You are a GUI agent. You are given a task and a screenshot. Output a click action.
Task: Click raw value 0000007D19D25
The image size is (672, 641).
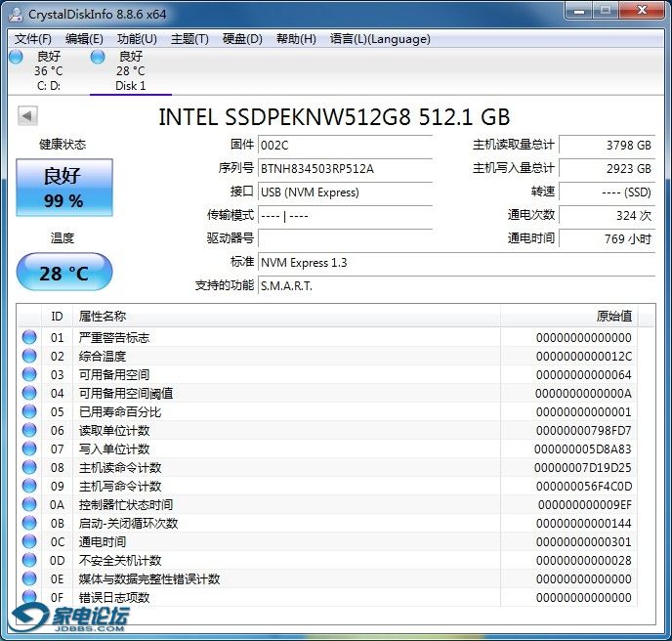(583, 467)
